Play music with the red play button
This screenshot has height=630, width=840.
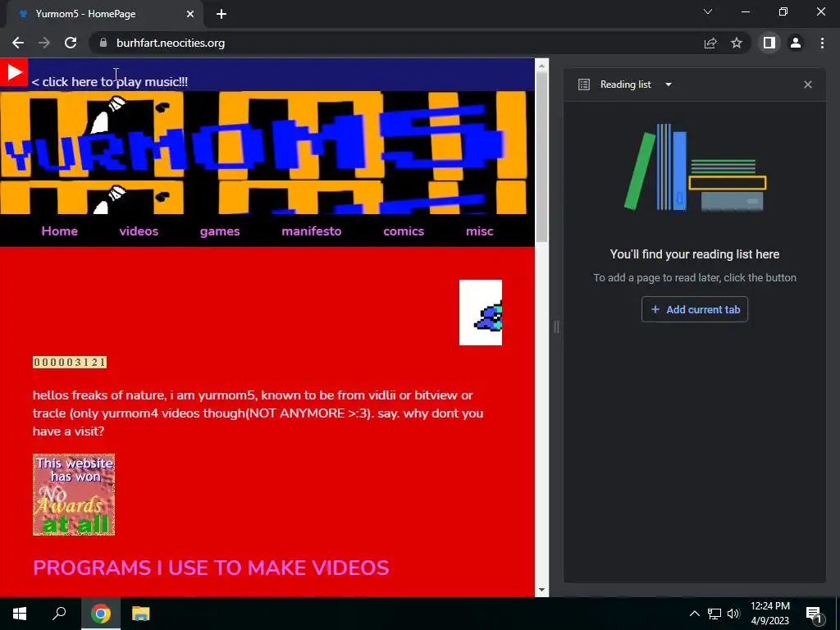click(x=13, y=72)
